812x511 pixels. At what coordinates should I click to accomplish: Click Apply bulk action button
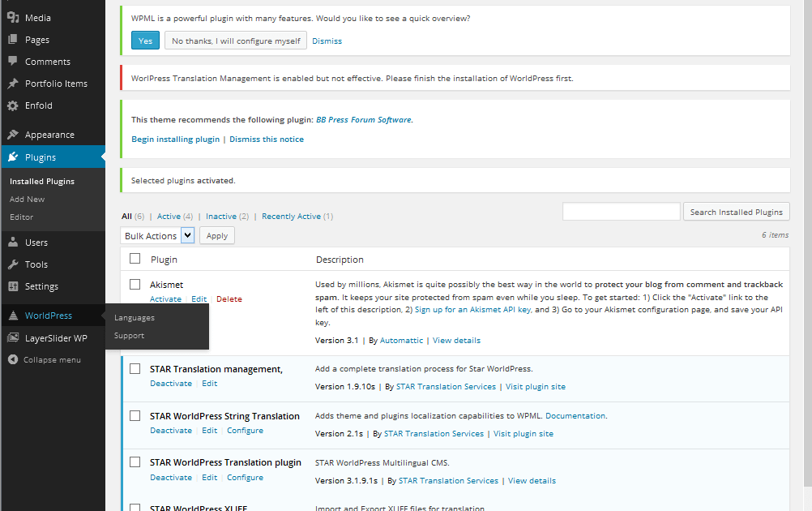[x=217, y=236]
